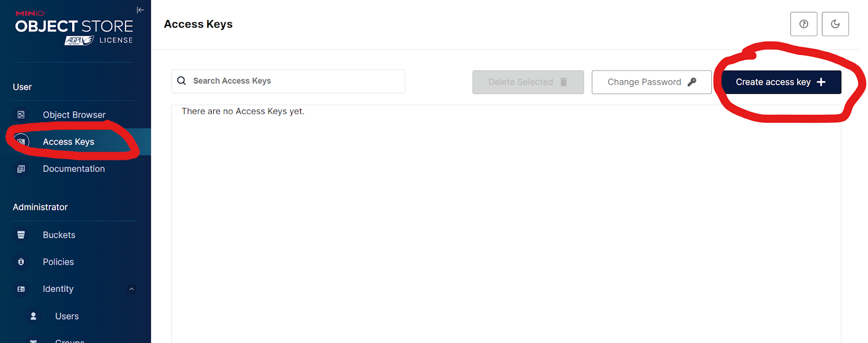Image resolution: width=868 pixels, height=343 pixels.
Task: Click the Users person icon
Action: coord(34,316)
